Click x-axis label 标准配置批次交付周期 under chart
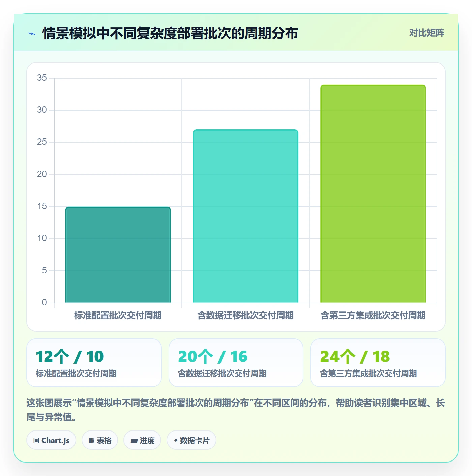Viewport: 472px width, 476px height. tap(118, 316)
